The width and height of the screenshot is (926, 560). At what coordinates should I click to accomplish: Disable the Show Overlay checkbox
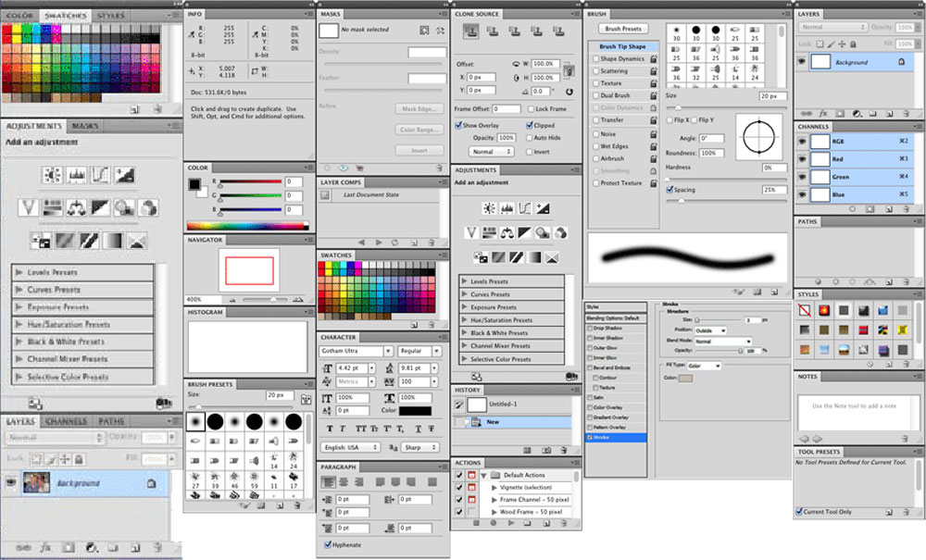[458, 125]
